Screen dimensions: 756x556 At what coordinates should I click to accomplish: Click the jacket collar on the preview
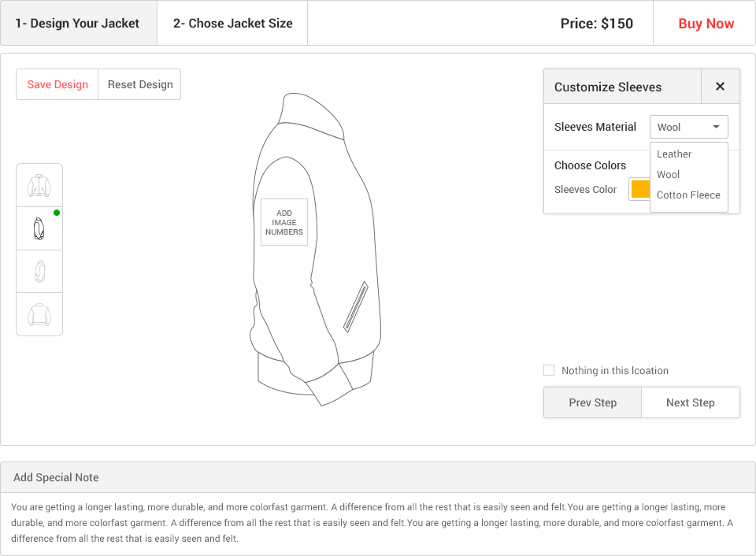(x=312, y=116)
